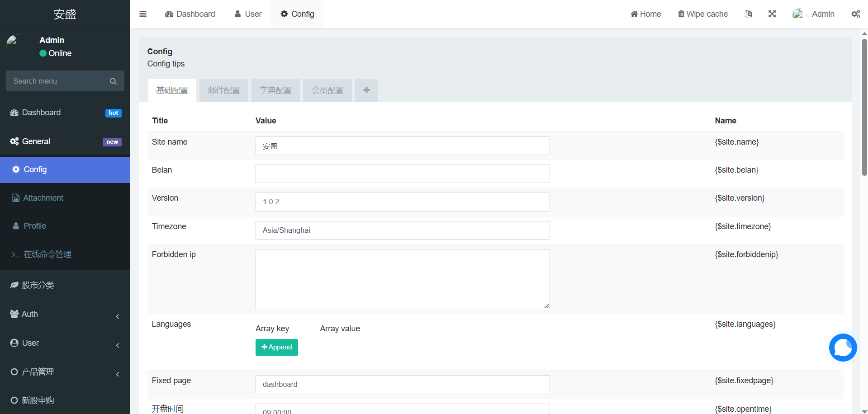Image resolution: width=868 pixels, height=414 pixels.
Task: Click the plus tab to add config group
Action: click(366, 90)
